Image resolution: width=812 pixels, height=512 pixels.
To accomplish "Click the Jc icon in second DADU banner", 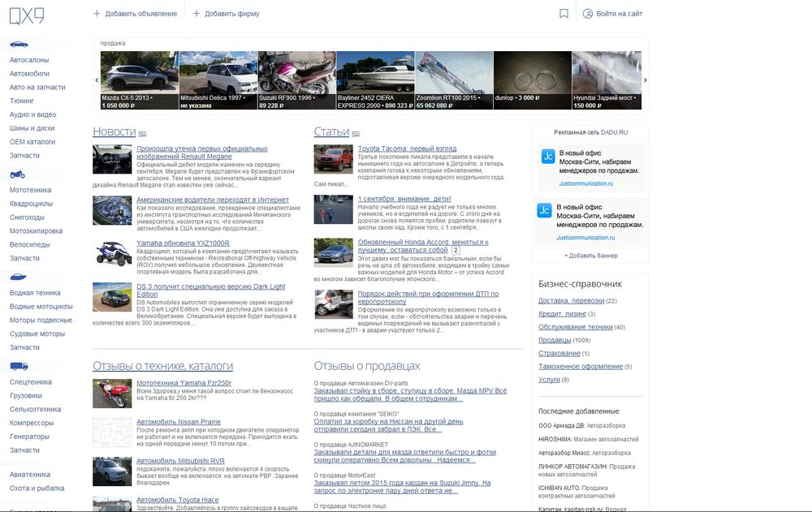I will pyautogui.click(x=544, y=210).
